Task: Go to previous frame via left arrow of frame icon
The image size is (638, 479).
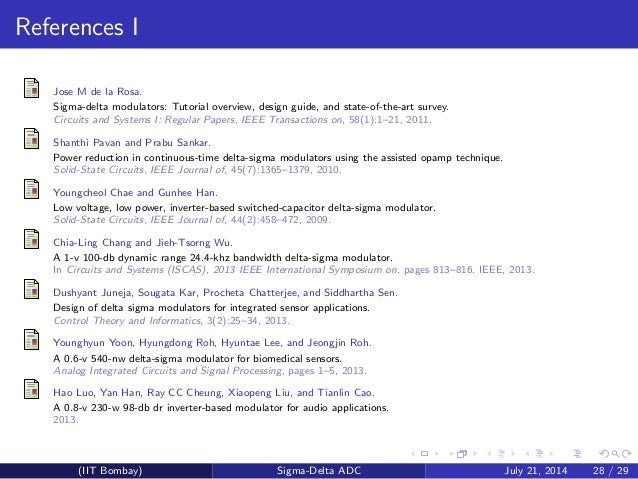Action: (451, 453)
